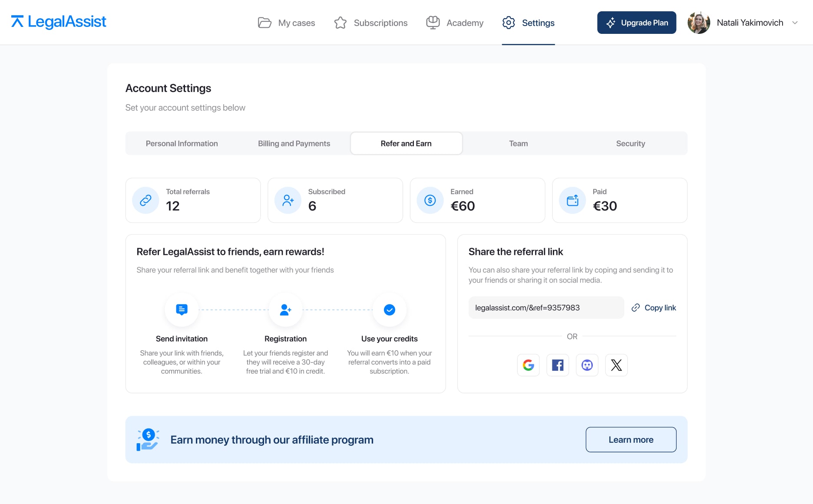
Task: Share referral link via X
Action: pos(616,365)
